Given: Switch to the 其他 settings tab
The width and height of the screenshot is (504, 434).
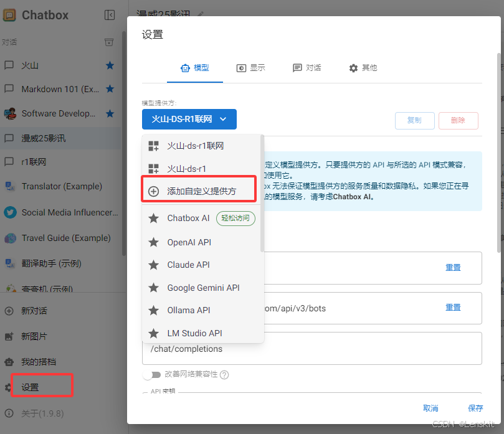Looking at the screenshot, I should (363, 68).
